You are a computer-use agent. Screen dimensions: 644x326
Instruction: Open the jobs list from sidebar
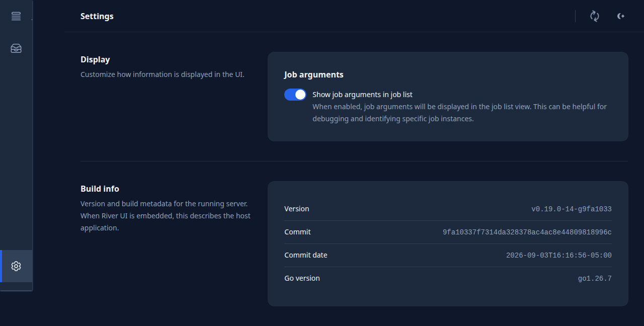tap(16, 16)
